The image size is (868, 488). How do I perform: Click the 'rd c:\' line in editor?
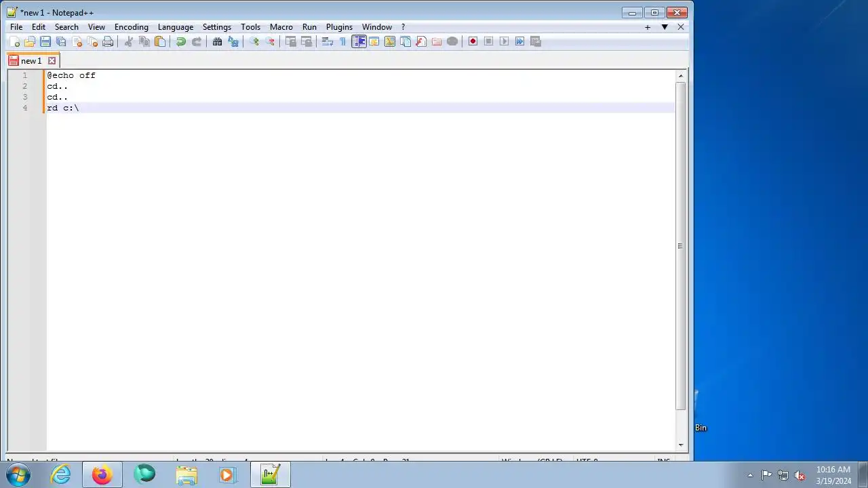click(x=63, y=108)
